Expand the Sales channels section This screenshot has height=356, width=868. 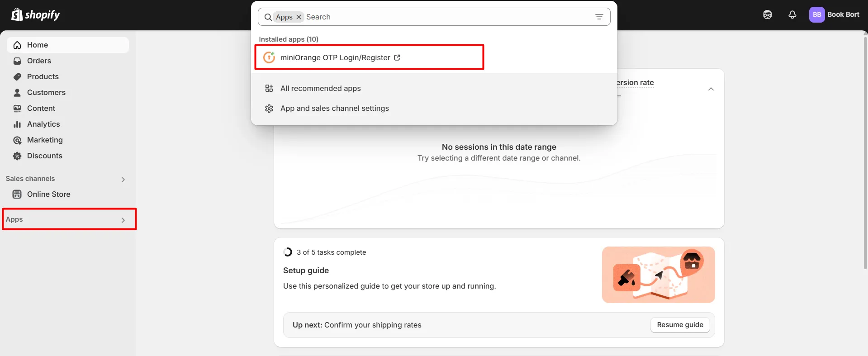click(x=123, y=180)
